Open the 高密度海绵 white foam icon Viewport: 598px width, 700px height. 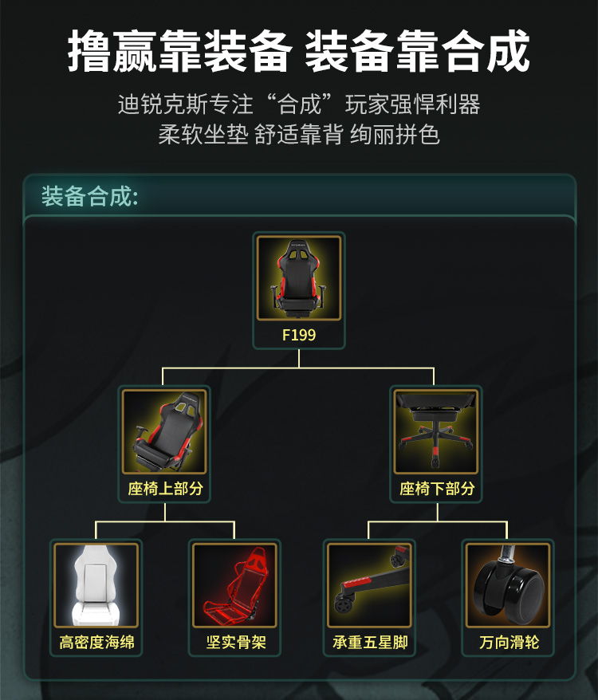coord(96,585)
